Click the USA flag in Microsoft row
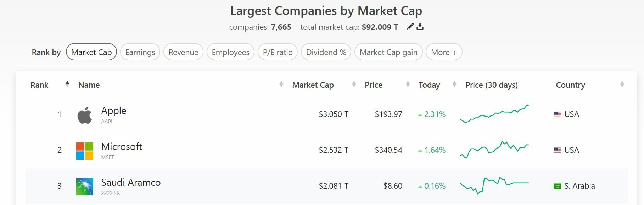Image resolution: width=644 pixels, height=205 pixels. [x=557, y=150]
